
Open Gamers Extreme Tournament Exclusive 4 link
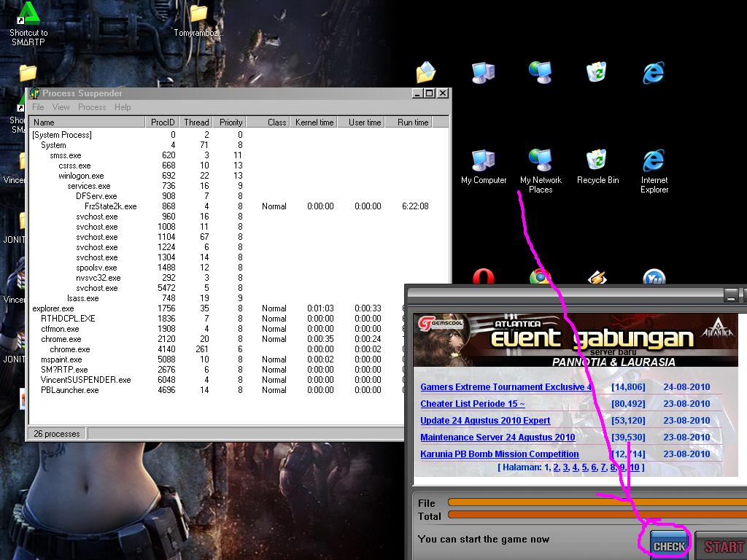pyautogui.click(x=506, y=387)
